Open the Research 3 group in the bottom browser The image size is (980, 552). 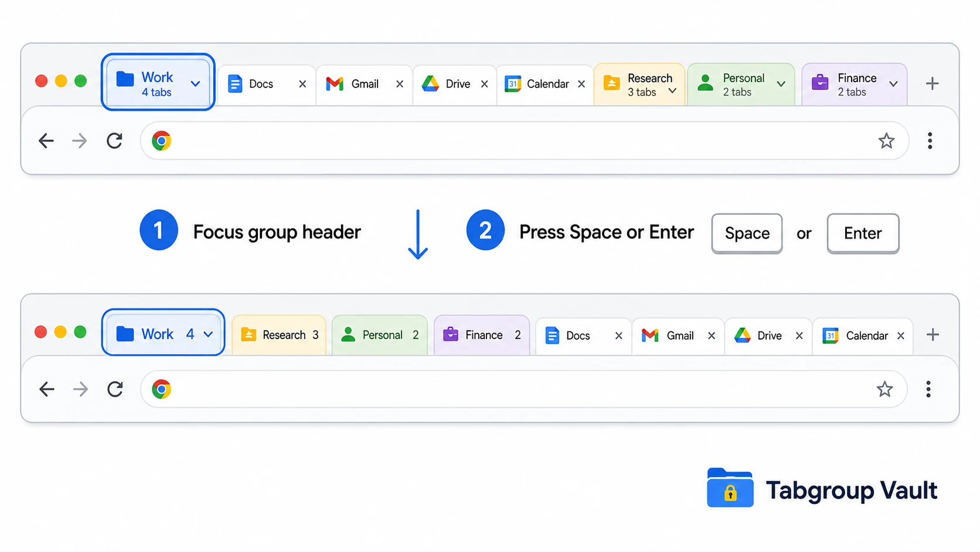(x=279, y=335)
